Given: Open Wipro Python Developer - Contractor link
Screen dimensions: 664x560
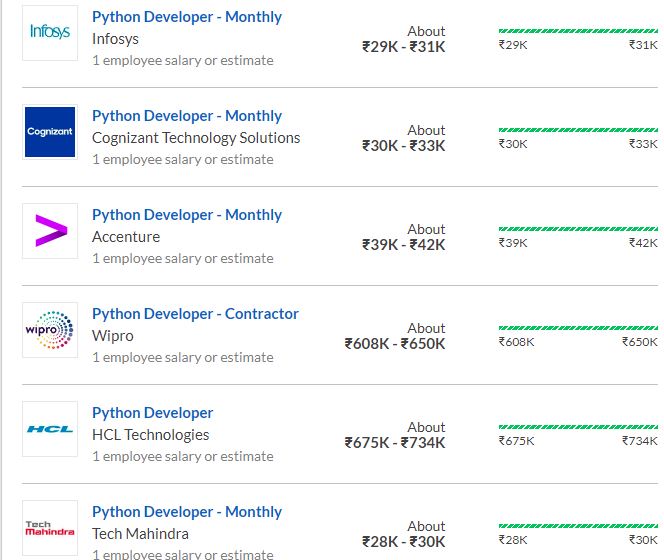Looking at the screenshot, I should coord(195,314).
